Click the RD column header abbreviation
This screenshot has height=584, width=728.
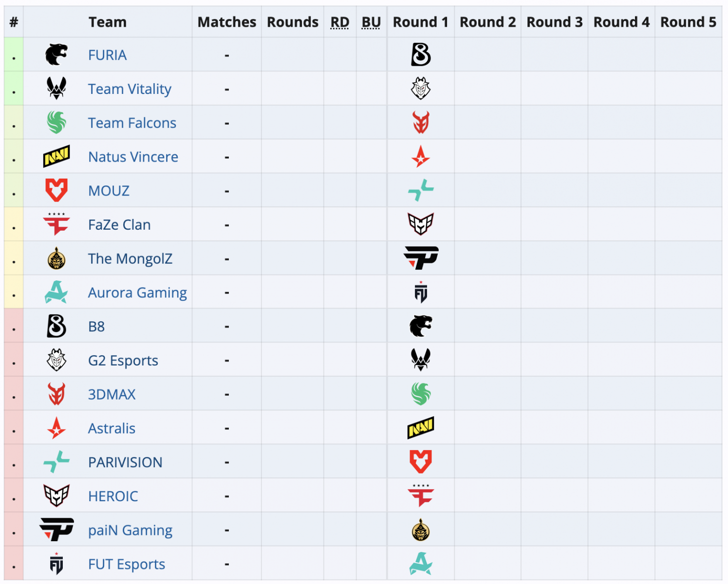point(340,22)
